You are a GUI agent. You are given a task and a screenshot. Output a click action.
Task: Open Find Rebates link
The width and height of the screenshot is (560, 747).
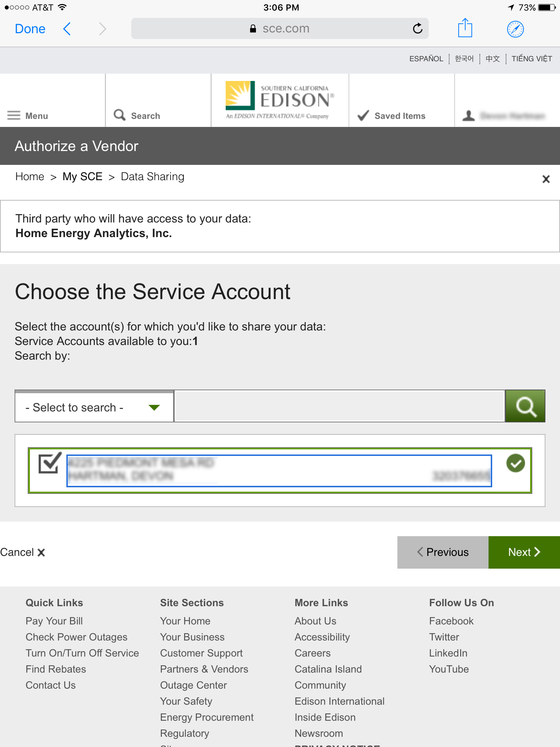56,669
